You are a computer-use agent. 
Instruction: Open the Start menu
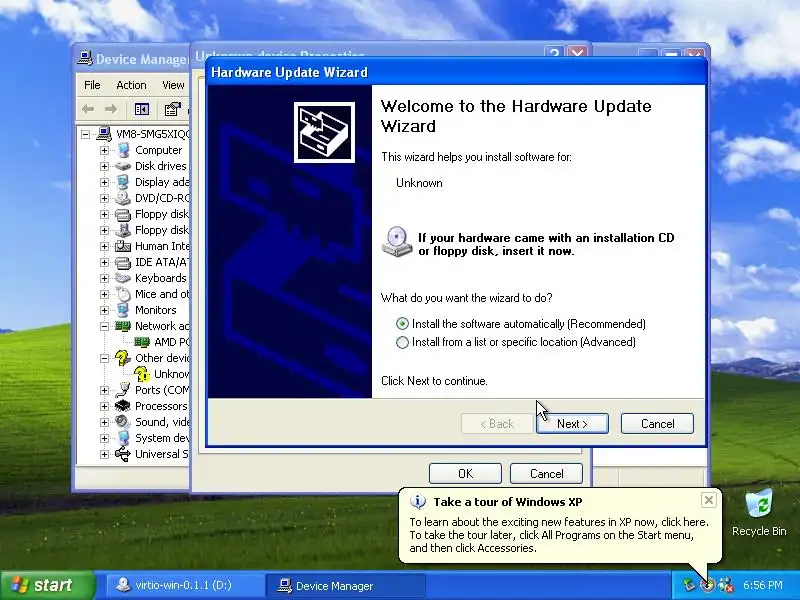pos(47,585)
